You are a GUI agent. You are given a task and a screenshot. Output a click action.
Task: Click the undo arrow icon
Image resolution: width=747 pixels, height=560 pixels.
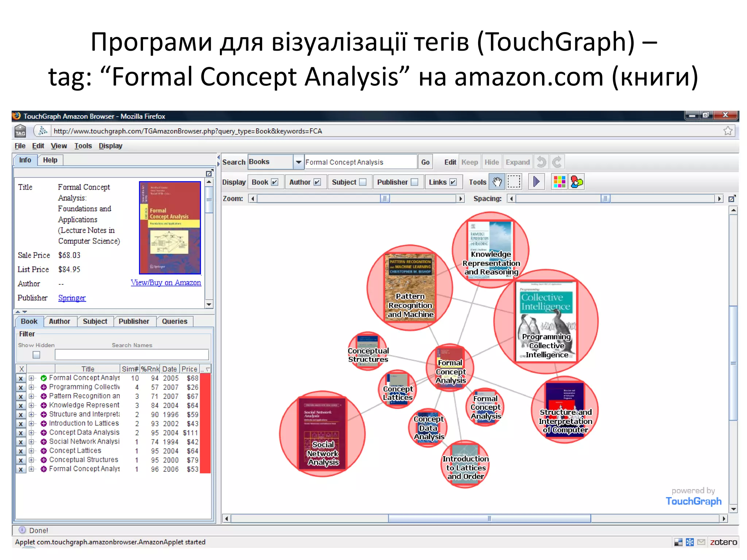541,162
